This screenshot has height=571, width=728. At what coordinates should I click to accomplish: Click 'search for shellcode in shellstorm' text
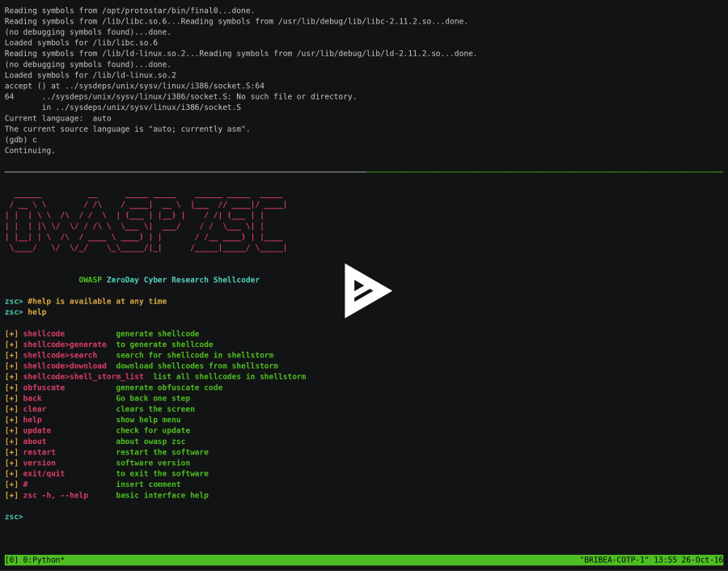(194, 355)
